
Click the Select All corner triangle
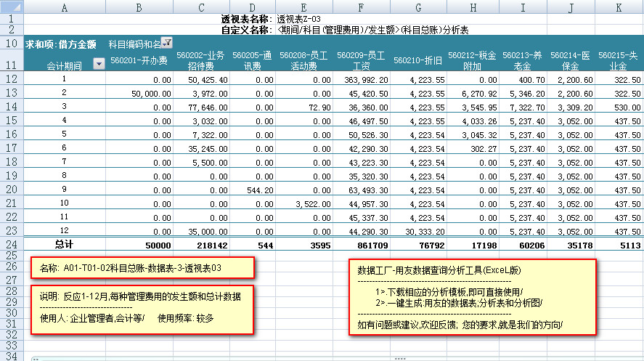[x=12, y=7]
